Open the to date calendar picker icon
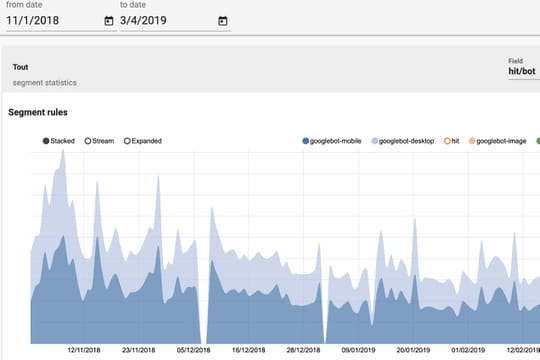Viewport: 540px width, 360px height. point(222,21)
